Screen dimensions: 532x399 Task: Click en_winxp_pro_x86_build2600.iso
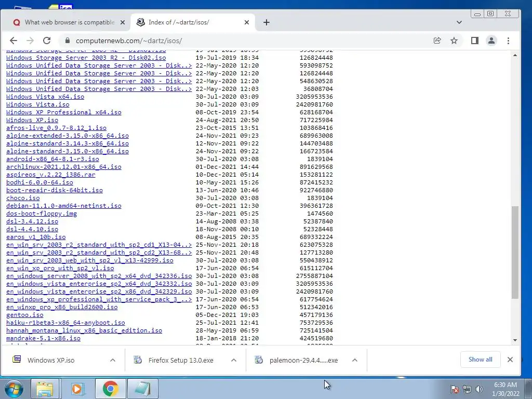[x=62, y=308]
